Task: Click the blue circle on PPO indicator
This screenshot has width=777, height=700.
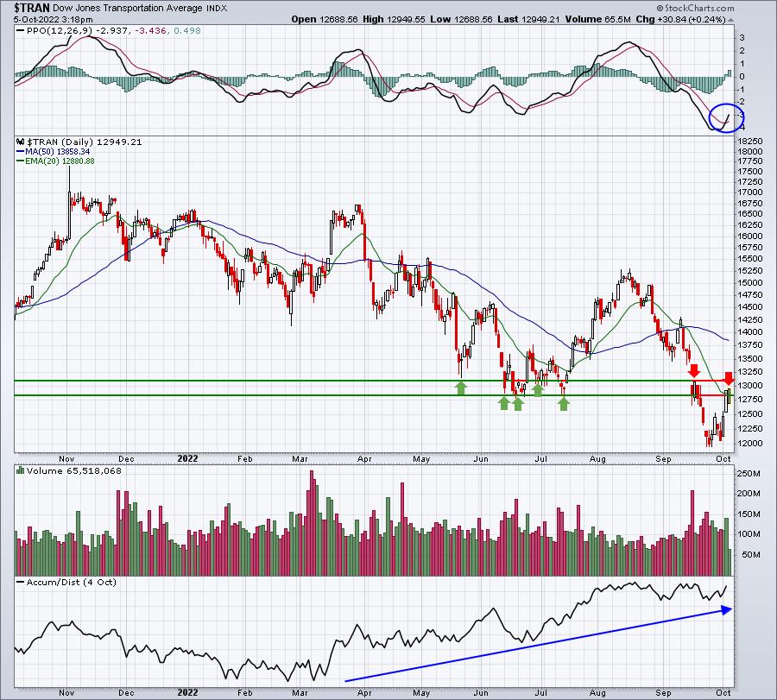Action: [x=727, y=118]
